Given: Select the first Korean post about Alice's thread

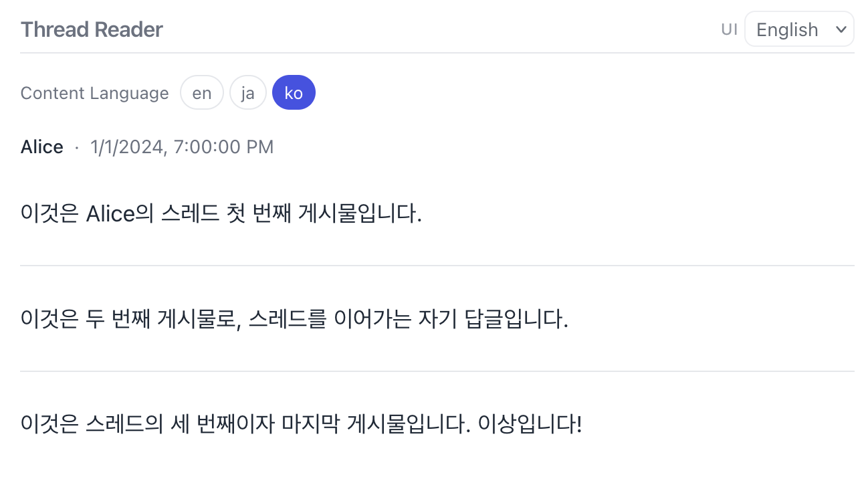Looking at the screenshot, I should 221,215.
